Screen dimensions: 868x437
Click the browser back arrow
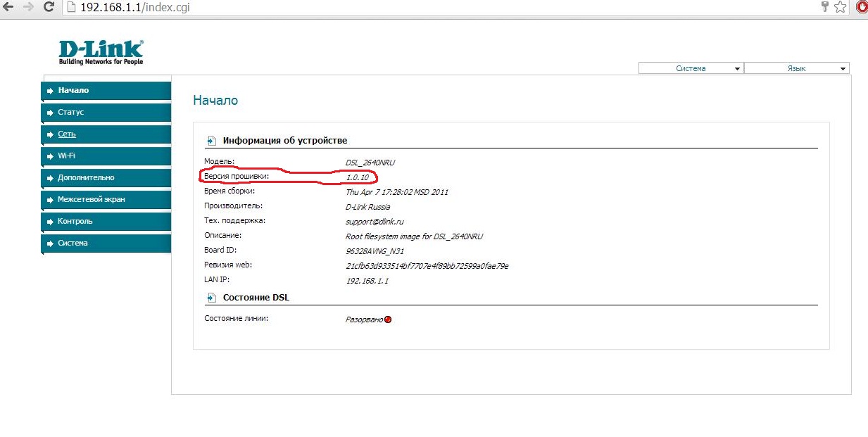click(9, 7)
